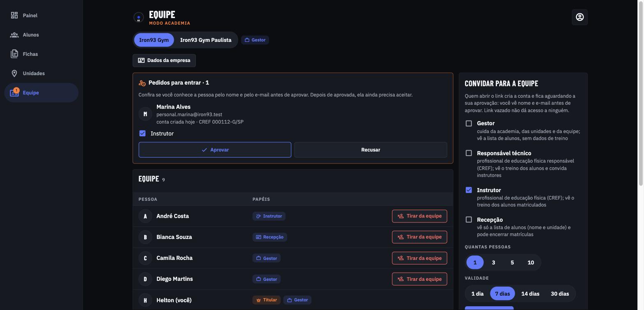Uncheck the Instrutor checkbox in invite panel
Image resolution: width=644 pixels, height=310 pixels.
click(x=469, y=190)
